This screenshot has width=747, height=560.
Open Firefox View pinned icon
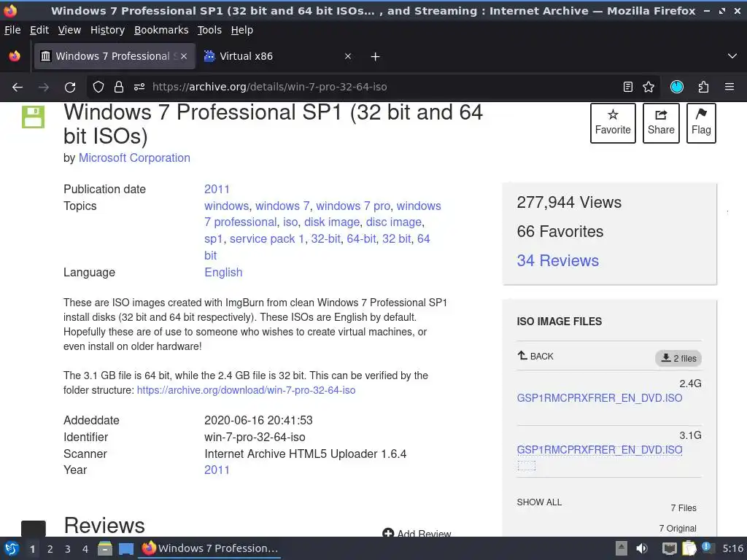click(15, 56)
